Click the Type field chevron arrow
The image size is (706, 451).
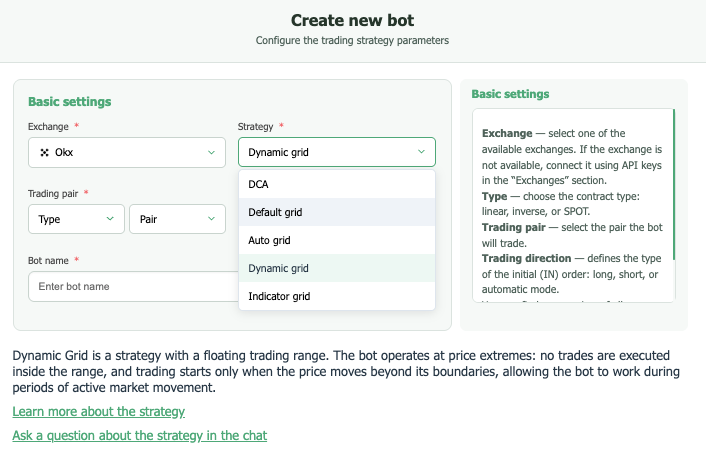pos(109,219)
